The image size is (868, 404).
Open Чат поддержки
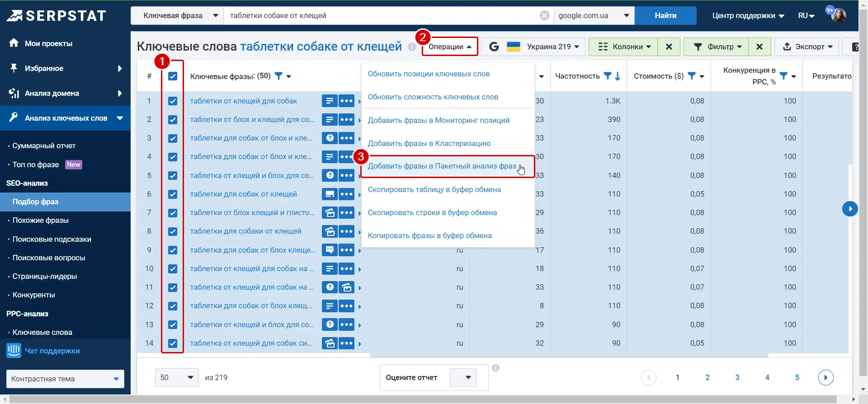coord(43,351)
